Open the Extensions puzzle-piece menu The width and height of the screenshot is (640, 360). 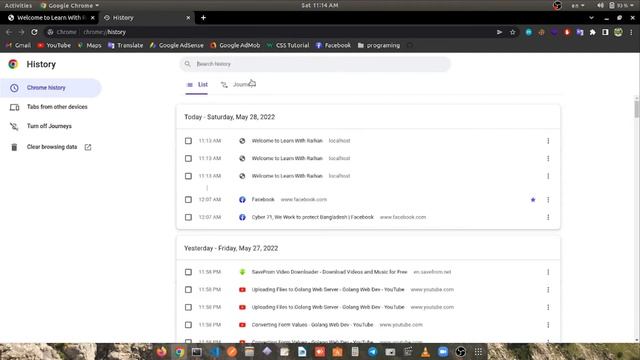[x=593, y=32]
